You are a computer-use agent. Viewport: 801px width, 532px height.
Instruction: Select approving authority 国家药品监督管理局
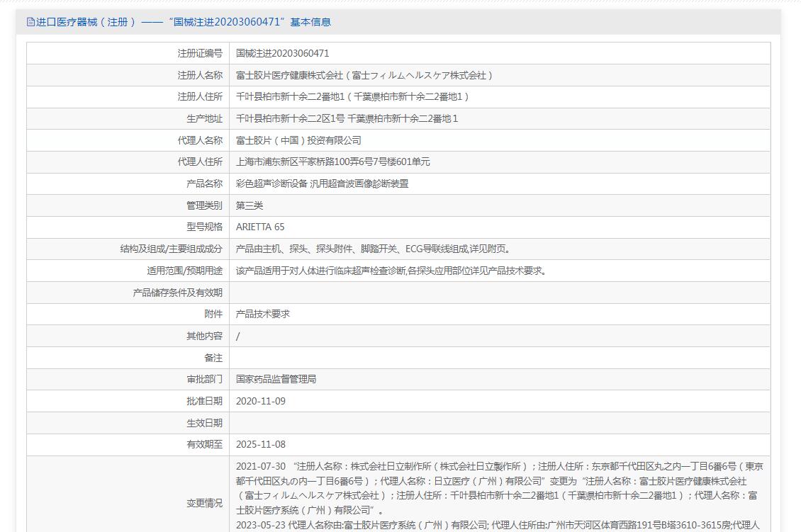[x=276, y=380]
